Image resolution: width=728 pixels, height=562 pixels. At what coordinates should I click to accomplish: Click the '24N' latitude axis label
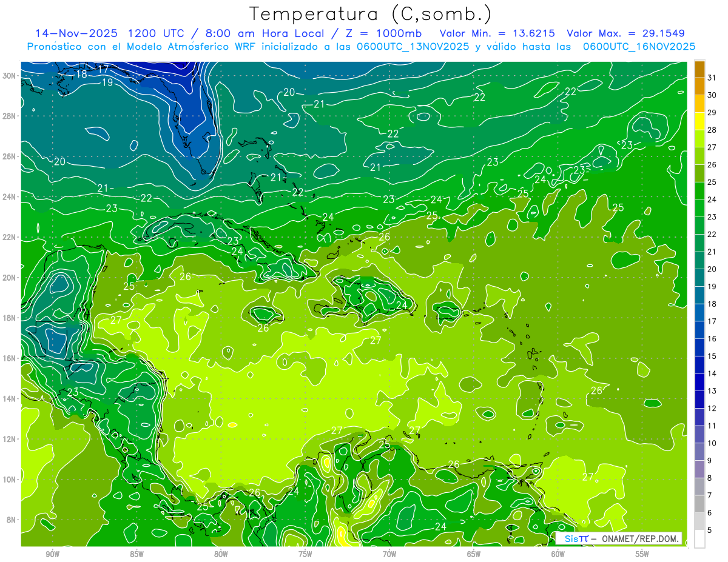point(10,197)
